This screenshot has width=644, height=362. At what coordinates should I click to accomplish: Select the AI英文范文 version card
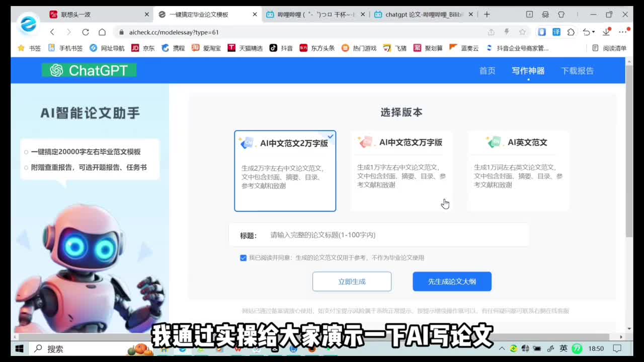518,171
